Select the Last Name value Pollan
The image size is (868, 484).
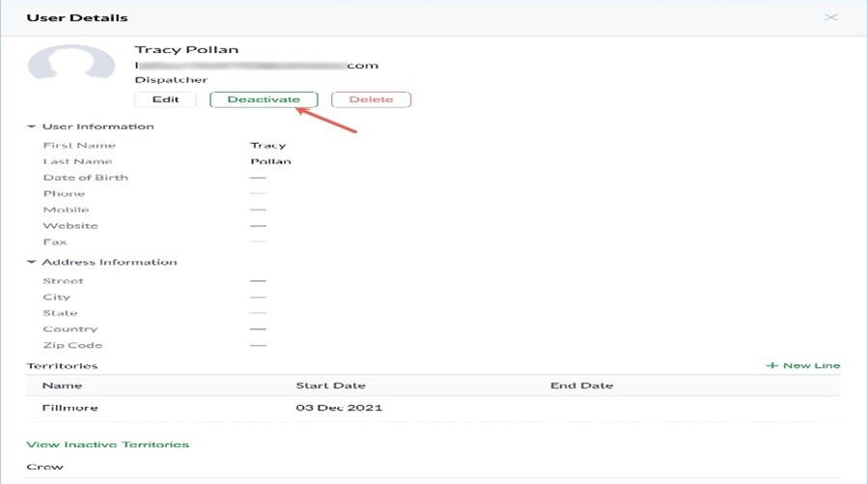tap(270, 161)
